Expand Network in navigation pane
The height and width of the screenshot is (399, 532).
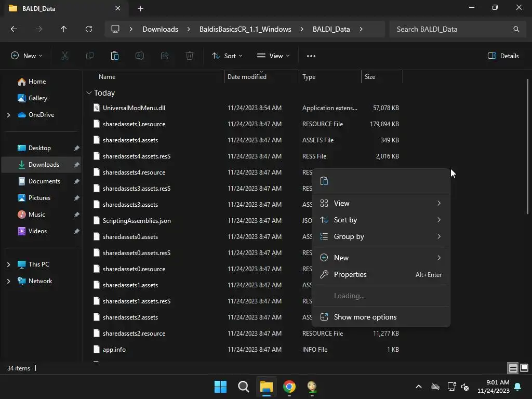[8, 281]
